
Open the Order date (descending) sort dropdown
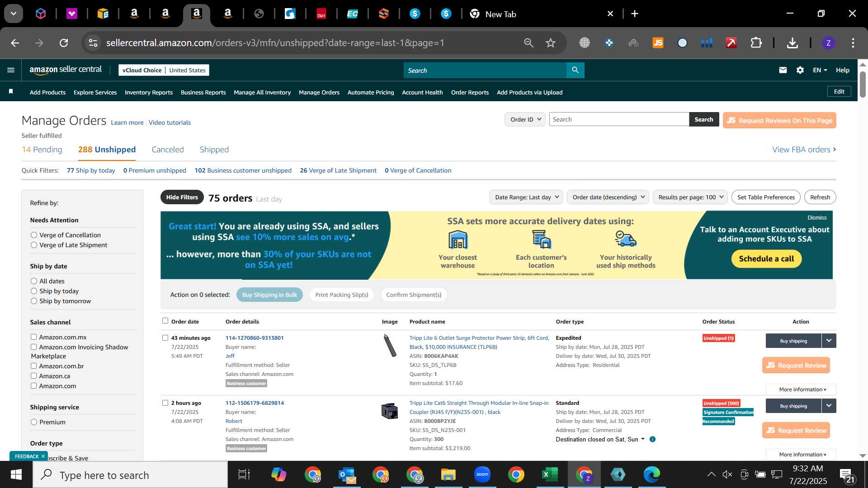point(608,197)
